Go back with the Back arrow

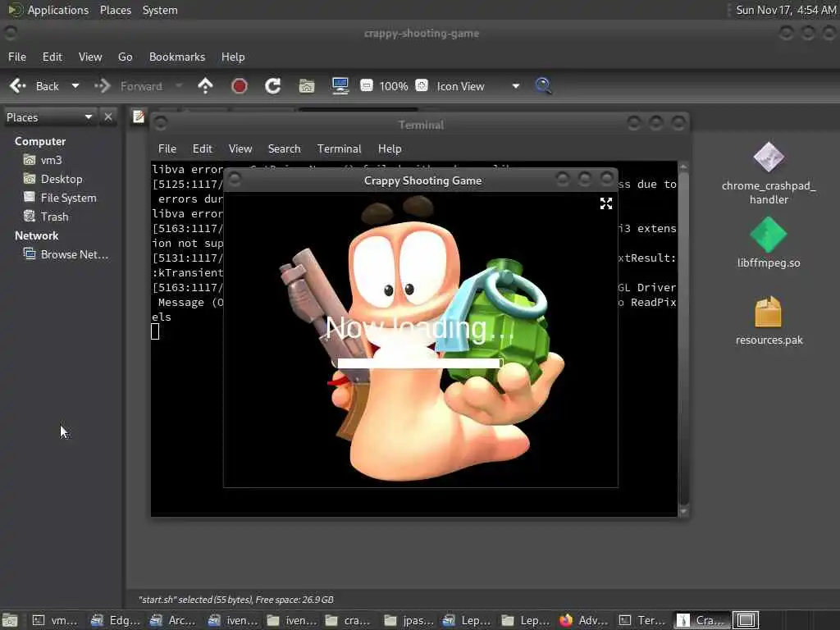[x=18, y=85]
